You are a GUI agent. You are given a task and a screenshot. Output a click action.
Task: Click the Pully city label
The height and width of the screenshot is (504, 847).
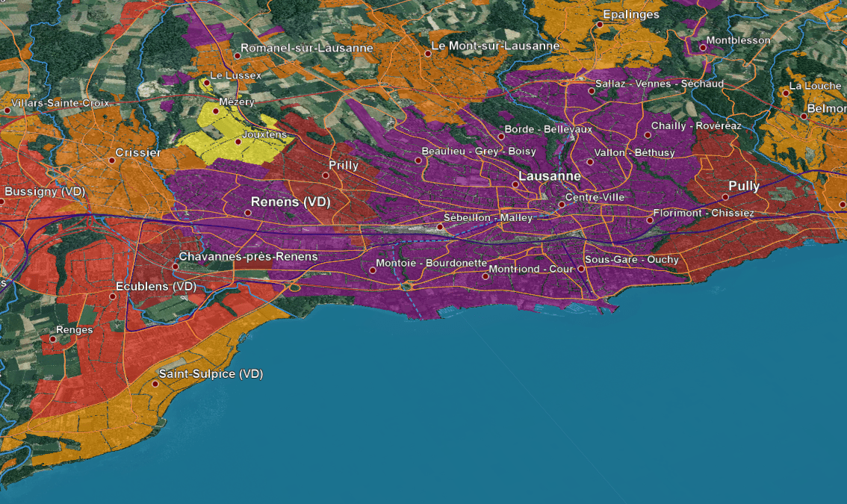click(743, 187)
